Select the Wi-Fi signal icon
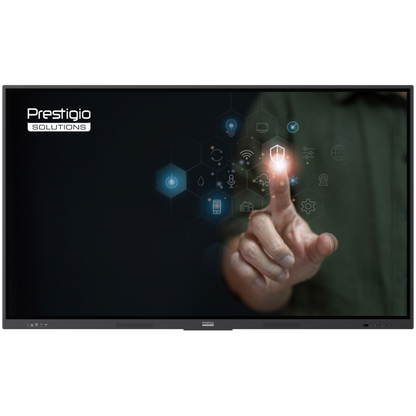 click(247, 155)
